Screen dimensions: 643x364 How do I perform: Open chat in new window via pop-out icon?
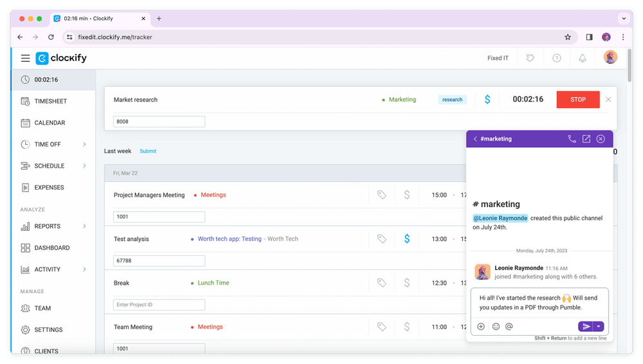pyautogui.click(x=586, y=139)
